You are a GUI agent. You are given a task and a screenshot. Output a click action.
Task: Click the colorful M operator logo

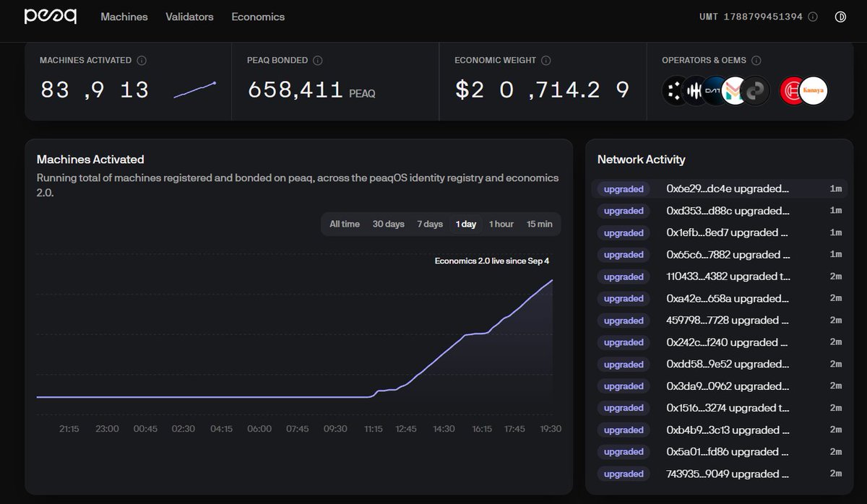(x=734, y=90)
